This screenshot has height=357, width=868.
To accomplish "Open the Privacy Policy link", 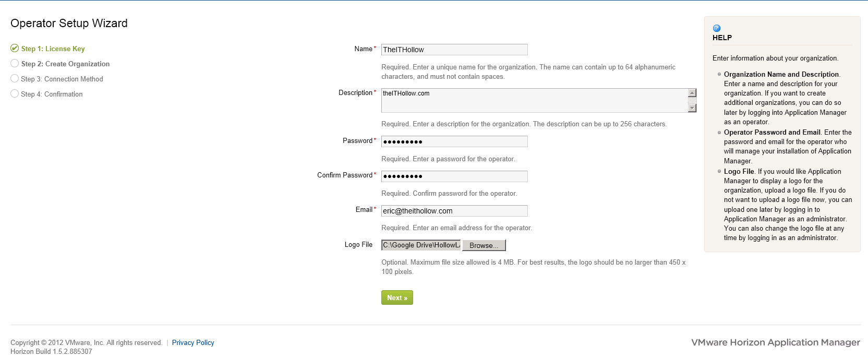I will [193, 342].
